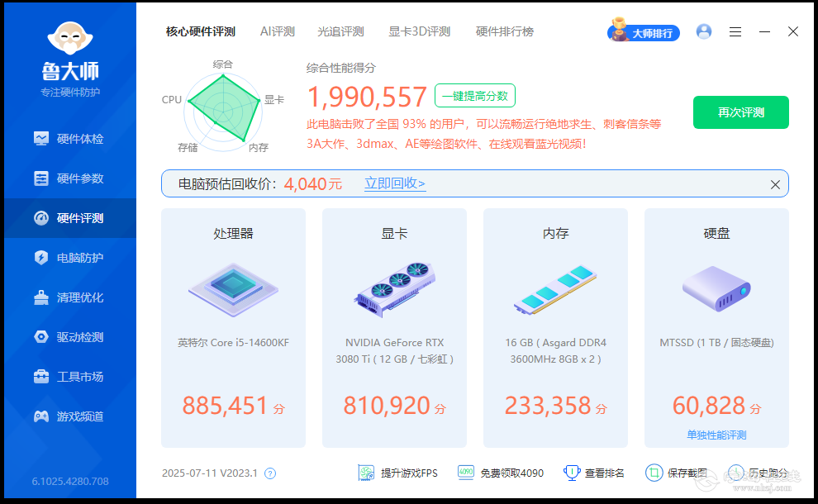Switch to 显卡3D评测 tab
The image size is (818, 504).
coord(420,32)
